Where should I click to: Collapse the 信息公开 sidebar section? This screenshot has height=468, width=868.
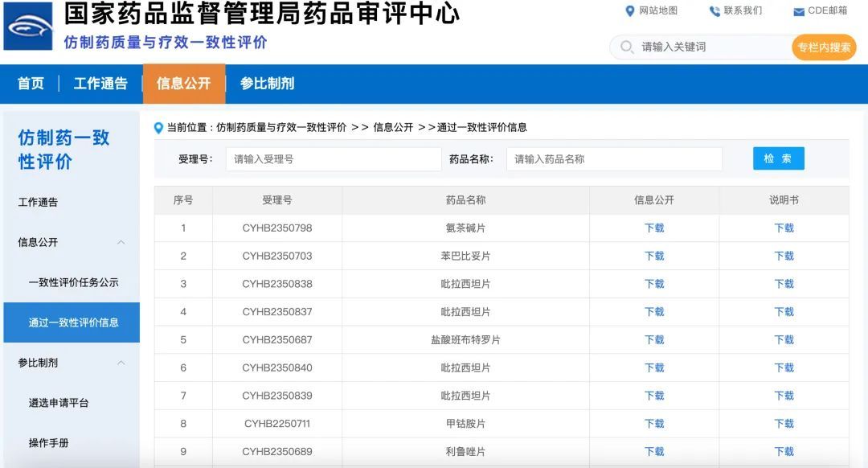tap(121, 242)
